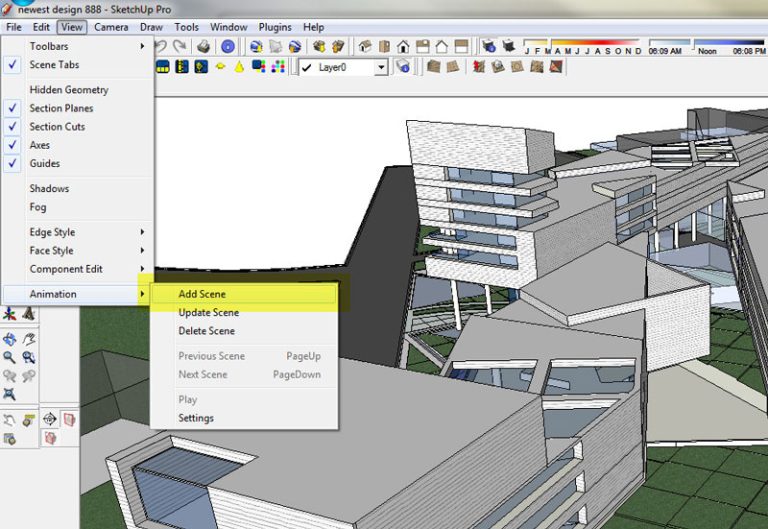The image size is (768, 529).
Task: Click Update Scene in the submenu
Action: [208, 312]
